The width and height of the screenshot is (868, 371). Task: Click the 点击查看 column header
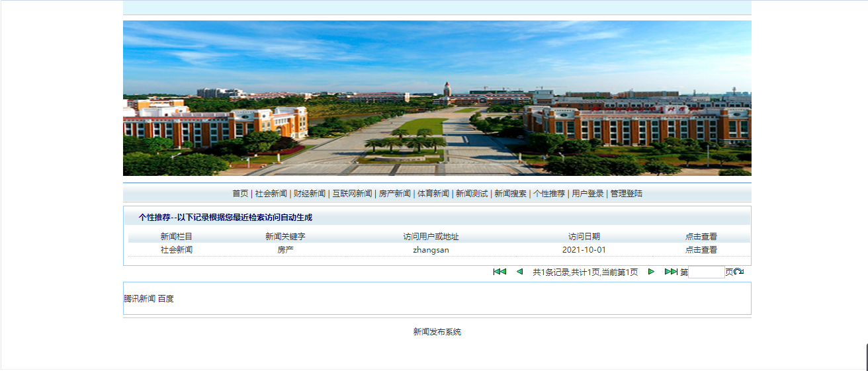(x=701, y=237)
